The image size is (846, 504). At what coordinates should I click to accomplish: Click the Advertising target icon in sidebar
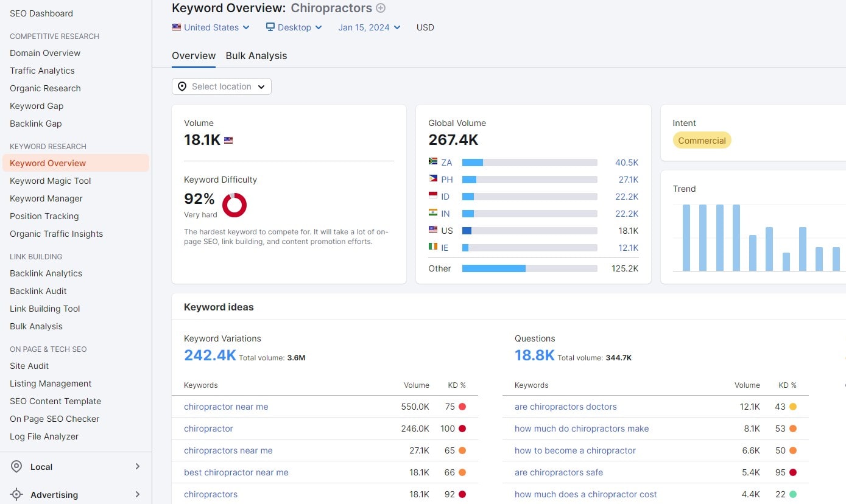[x=16, y=495]
